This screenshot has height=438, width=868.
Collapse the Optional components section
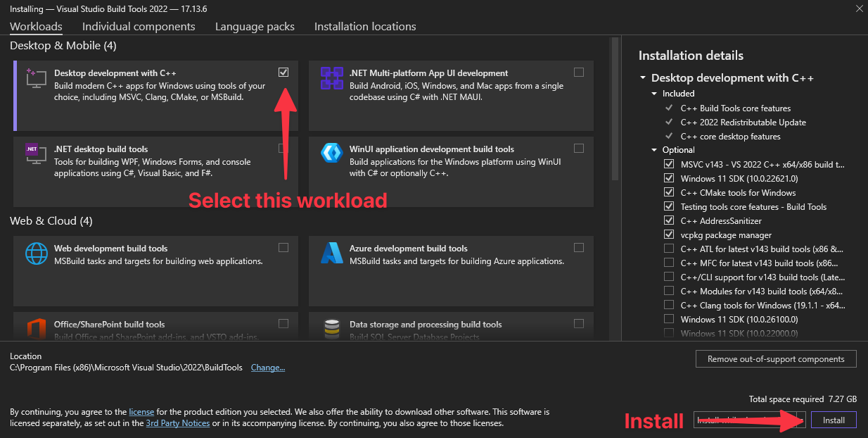tap(653, 149)
